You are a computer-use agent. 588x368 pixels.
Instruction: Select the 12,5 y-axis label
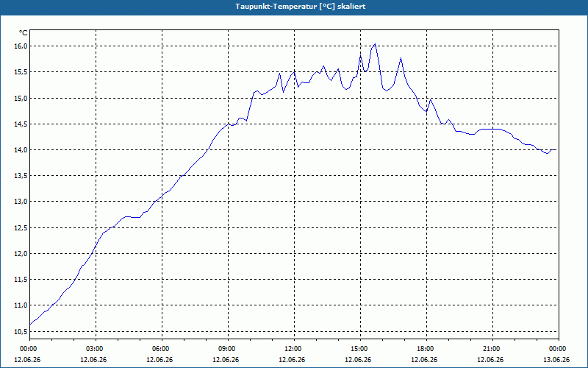pos(21,228)
